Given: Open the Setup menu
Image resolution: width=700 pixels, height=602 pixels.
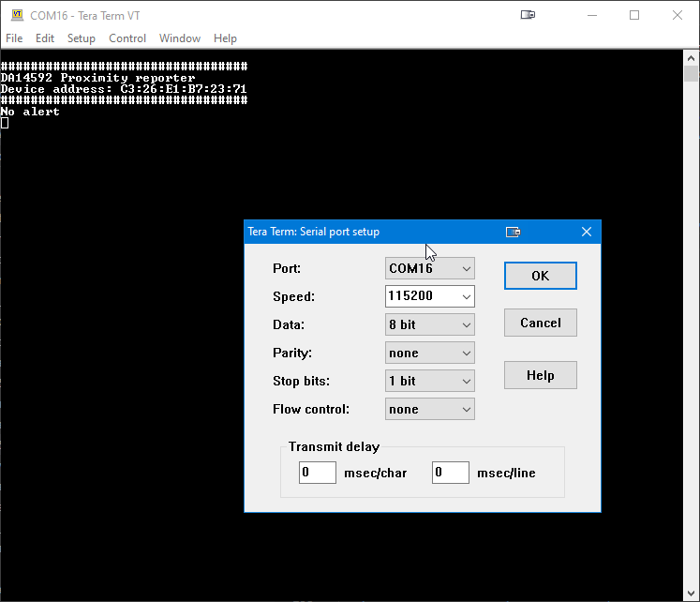Looking at the screenshot, I should coord(82,38).
